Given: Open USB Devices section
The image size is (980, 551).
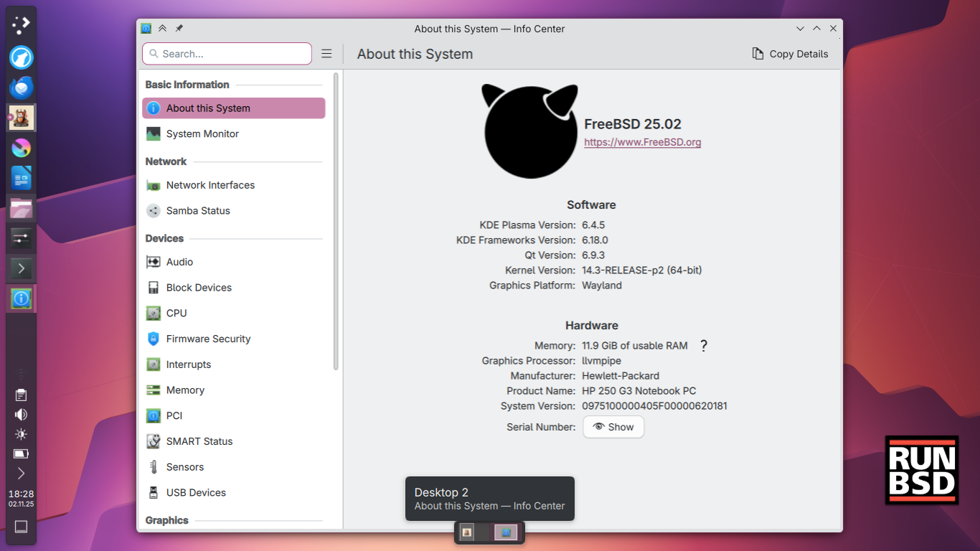Looking at the screenshot, I should (195, 493).
